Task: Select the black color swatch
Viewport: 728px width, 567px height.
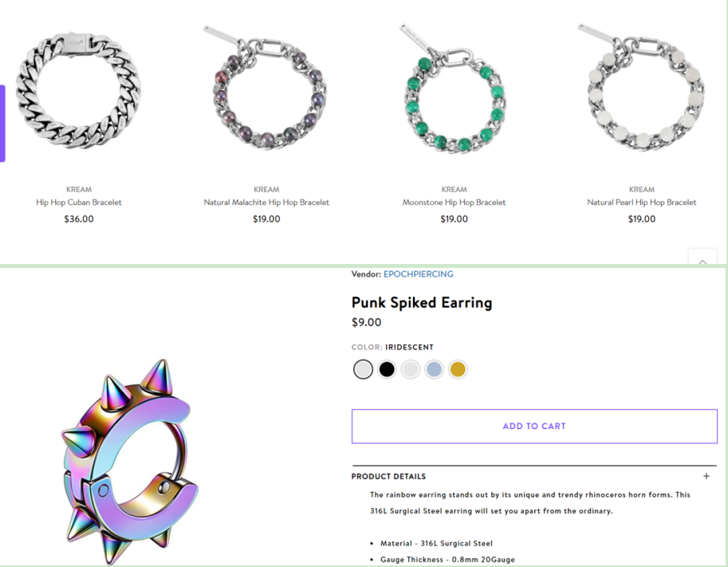Action: [x=387, y=369]
